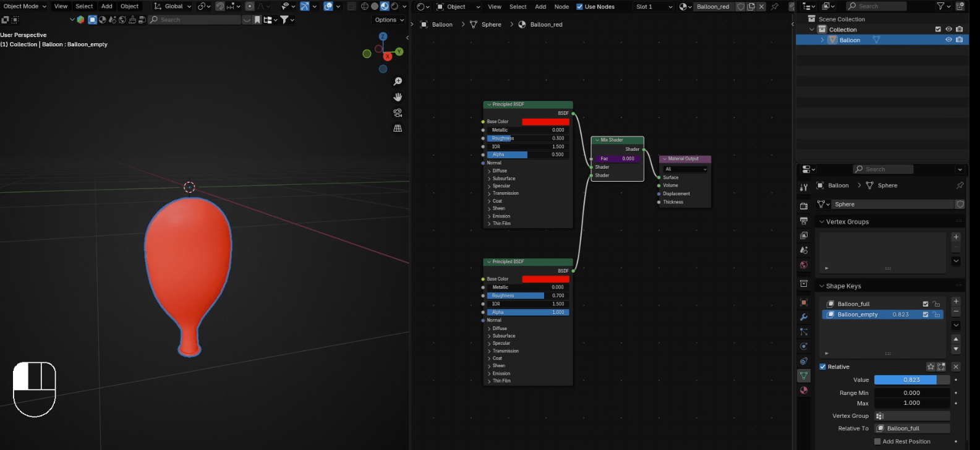Open the Material properties tab icon
980x450 pixels.
(804, 390)
